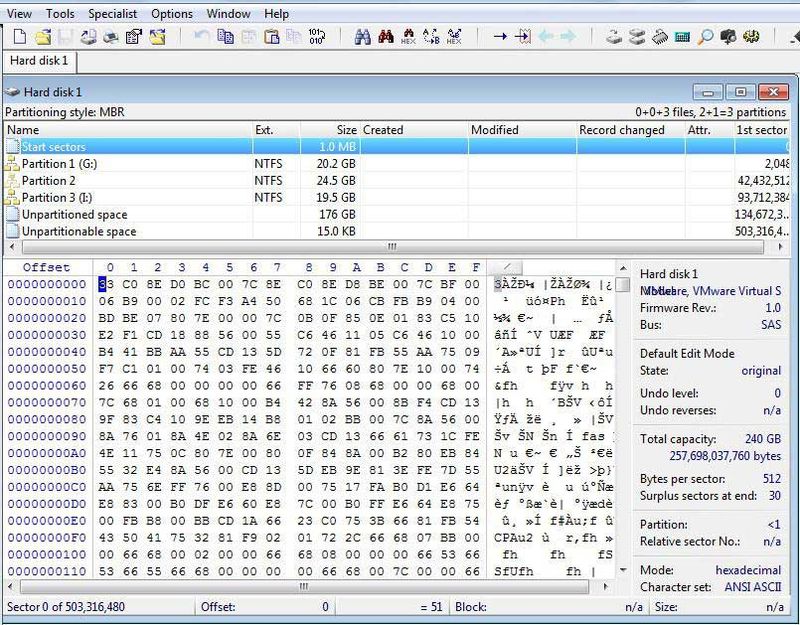Open the View menu
The height and width of the screenshot is (625, 800).
coord(19,14)
